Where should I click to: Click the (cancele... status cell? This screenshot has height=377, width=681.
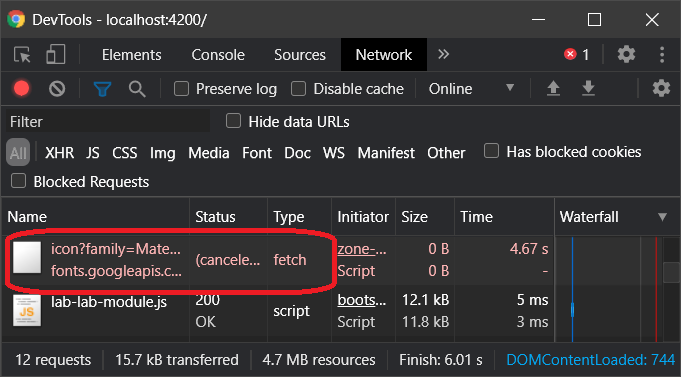pyautogui.click(x=228, y=260)
